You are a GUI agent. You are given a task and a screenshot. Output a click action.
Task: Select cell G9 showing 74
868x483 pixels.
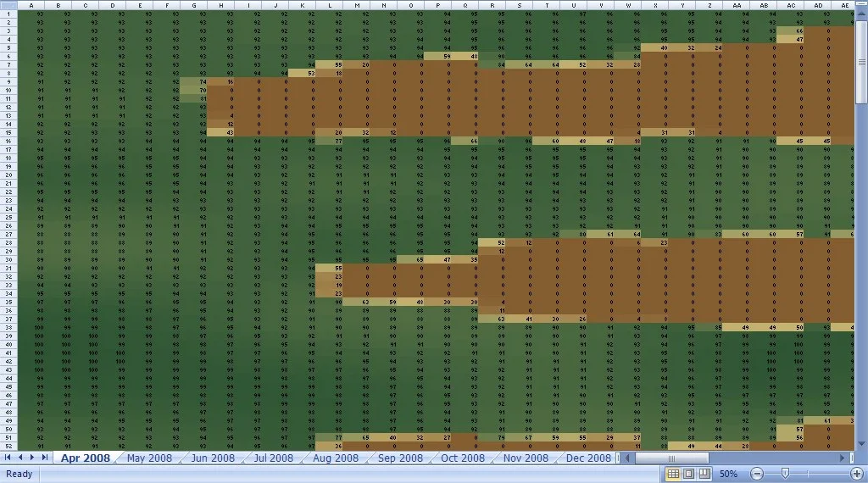click(194, 82)
